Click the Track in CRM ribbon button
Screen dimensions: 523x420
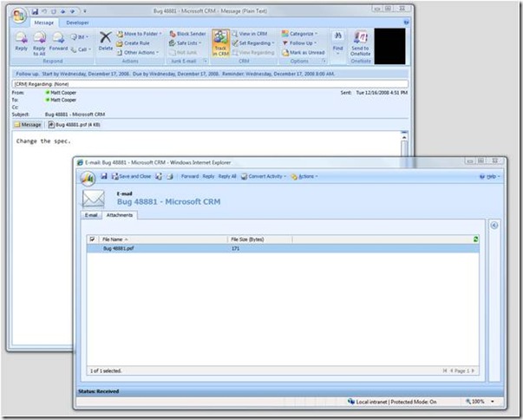[x=220, y=44]
